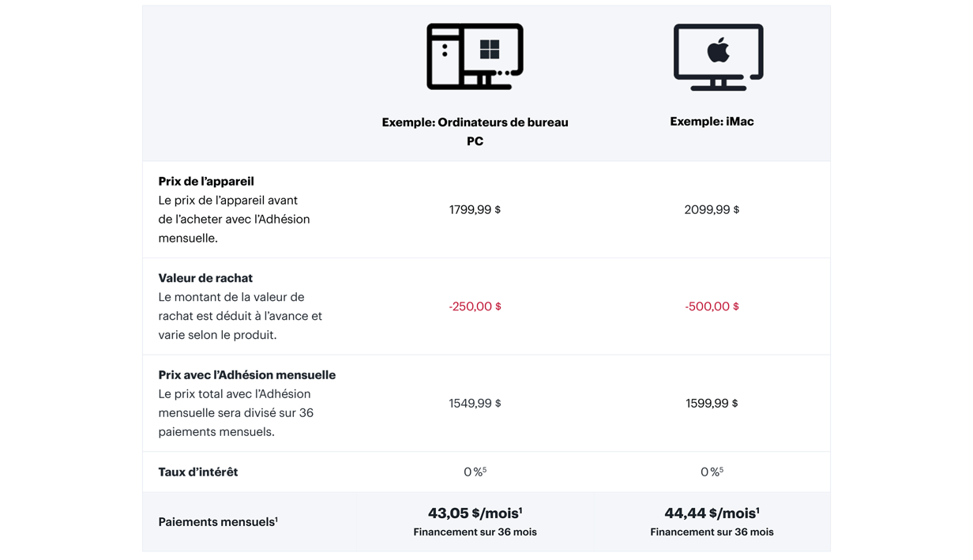The height and width of the screenshot is (560, 973).
Task: Click the PC device price 1799,99 $
Action: point(475,209)
